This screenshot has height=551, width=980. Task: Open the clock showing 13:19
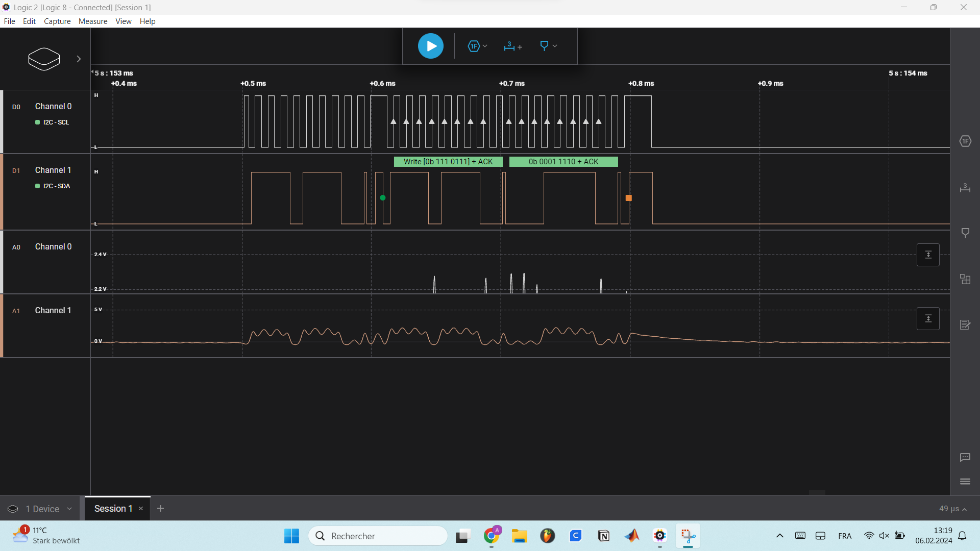934,536
